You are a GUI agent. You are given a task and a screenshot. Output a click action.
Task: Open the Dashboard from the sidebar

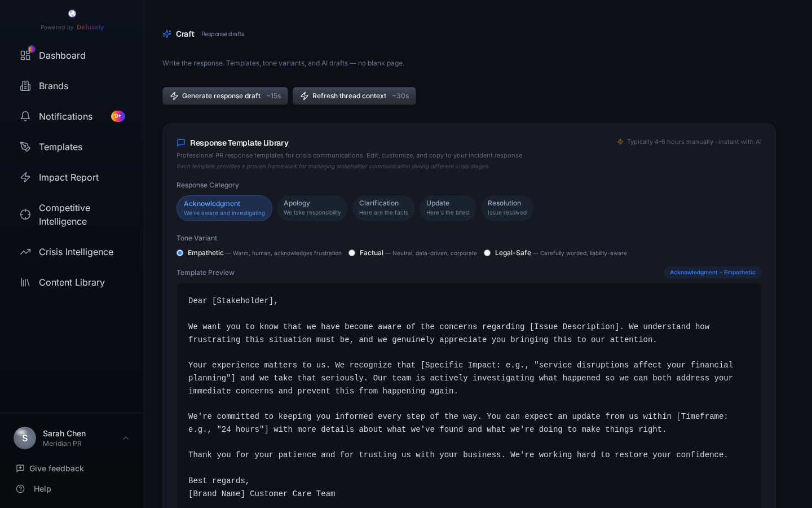(x=25, y=55)
